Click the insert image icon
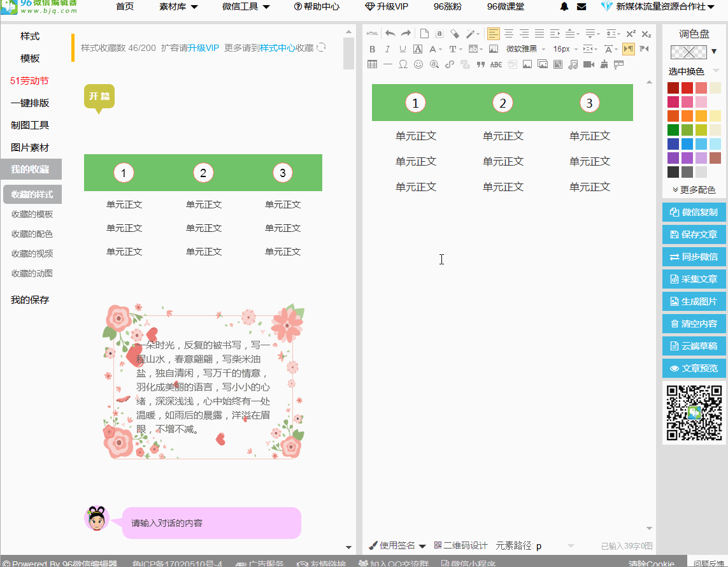728x567 pixels. tap(527, 64)
